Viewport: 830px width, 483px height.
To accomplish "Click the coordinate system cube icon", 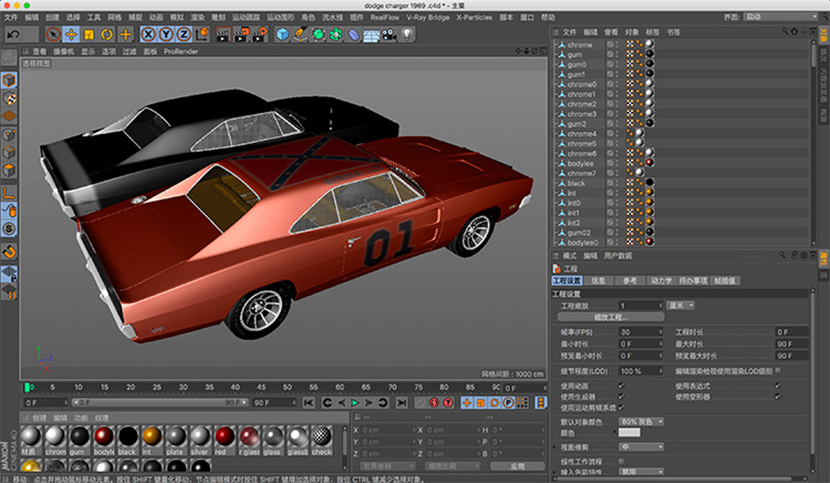I will click(202, 35).
